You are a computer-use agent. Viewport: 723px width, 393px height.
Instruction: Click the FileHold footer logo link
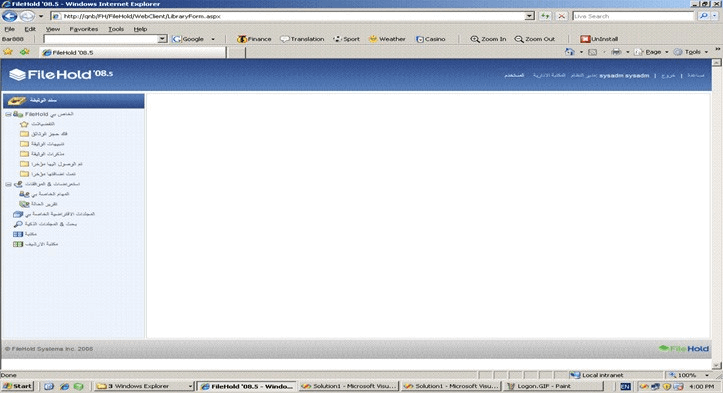click(684, 349)
